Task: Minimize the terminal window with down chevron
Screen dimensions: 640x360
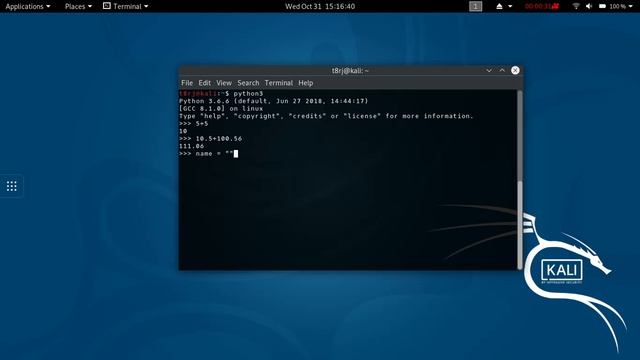Action: (489, 70)
